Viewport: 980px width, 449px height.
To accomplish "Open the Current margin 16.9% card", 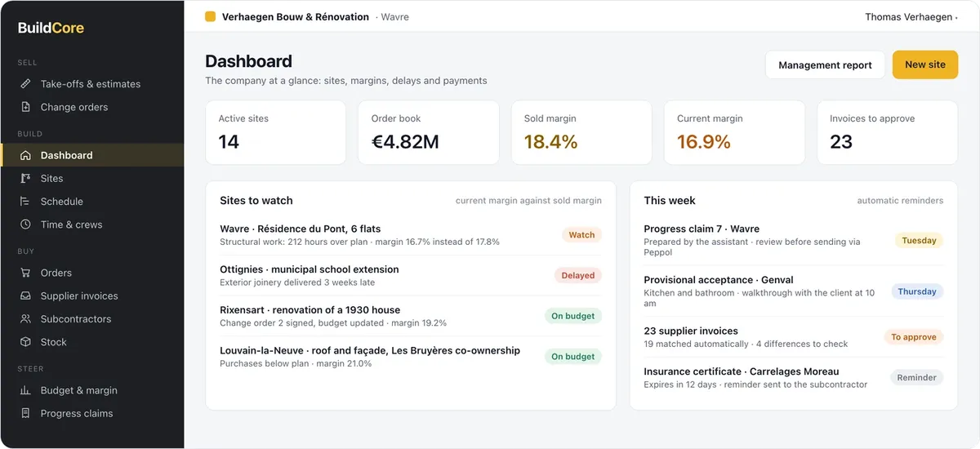I will pos(734,132).
